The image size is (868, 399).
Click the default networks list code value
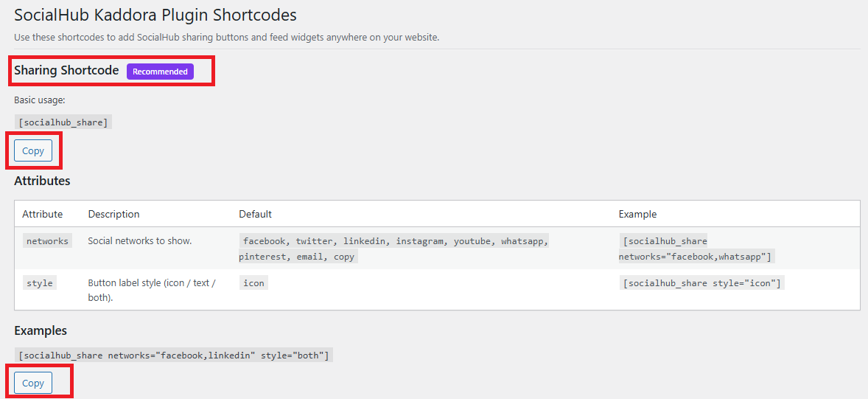[394, 249]
